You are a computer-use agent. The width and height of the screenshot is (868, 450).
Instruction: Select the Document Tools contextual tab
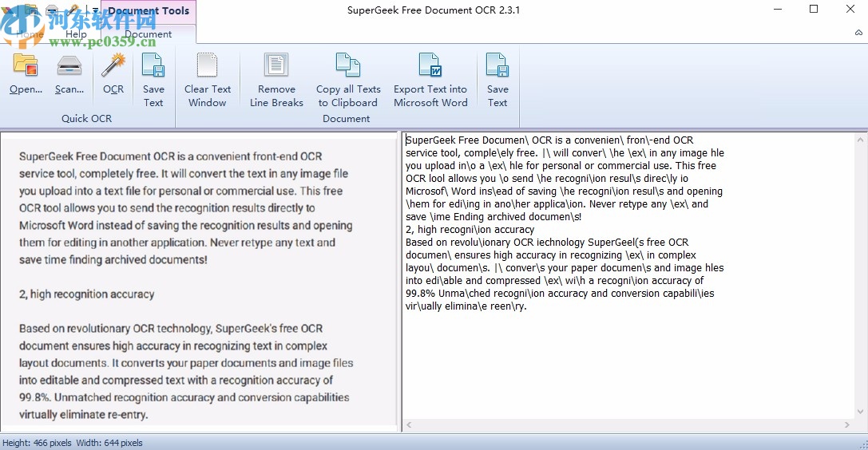[148, 10]
